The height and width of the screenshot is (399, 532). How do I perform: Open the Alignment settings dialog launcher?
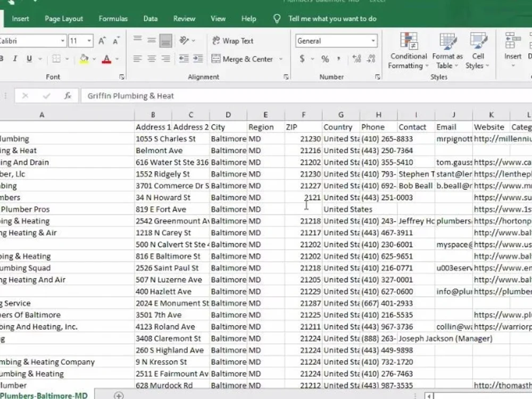(x=286, y=77)
